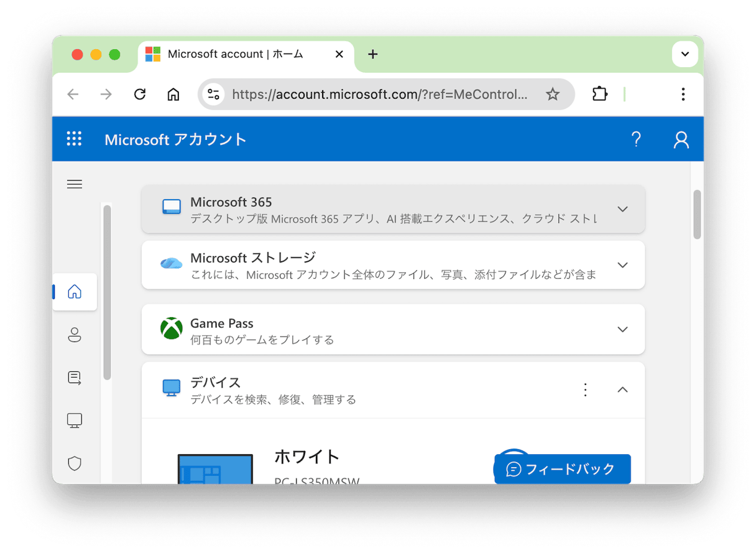This screenshot has height=553, width=756.
Task: Click the PC-LS350MSW device thumbnail
Action: 216,471
